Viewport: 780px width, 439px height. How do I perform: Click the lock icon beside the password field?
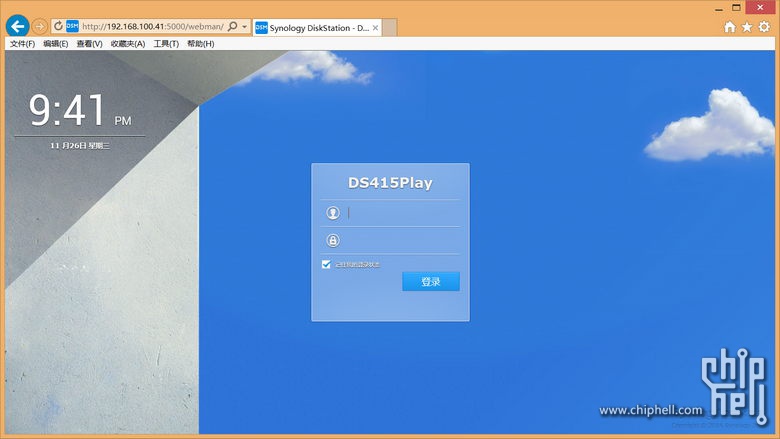click(333, 241)
